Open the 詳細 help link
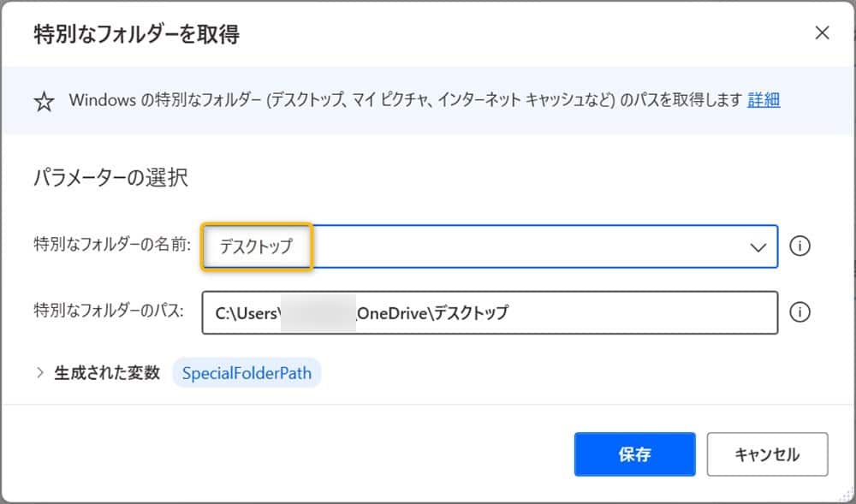 point(763,100)
